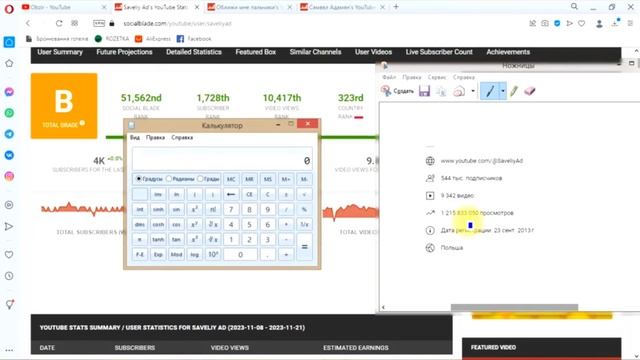Take snapshot with Opera camera icon
Viewport: 640px width, 360px height.
(545, 23)
